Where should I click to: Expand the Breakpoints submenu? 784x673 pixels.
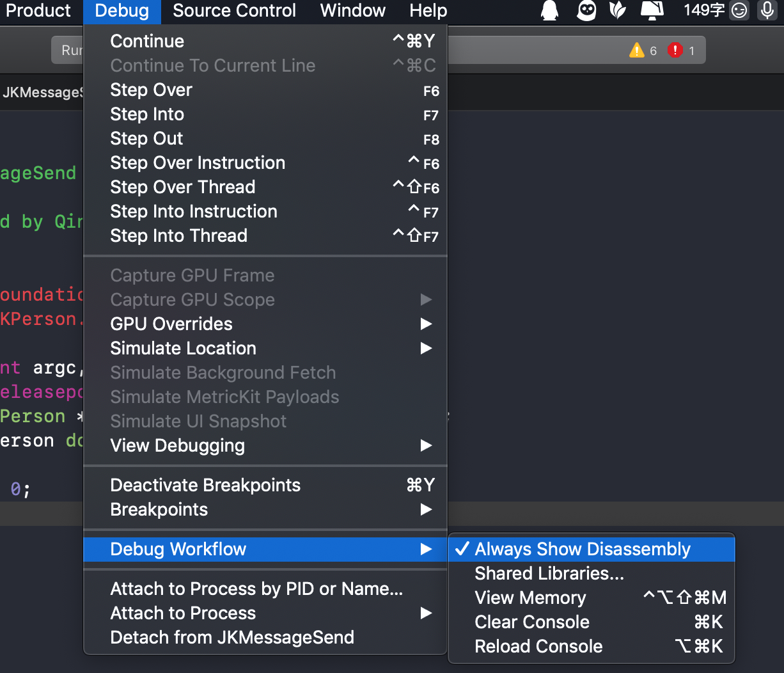(159, 509)
